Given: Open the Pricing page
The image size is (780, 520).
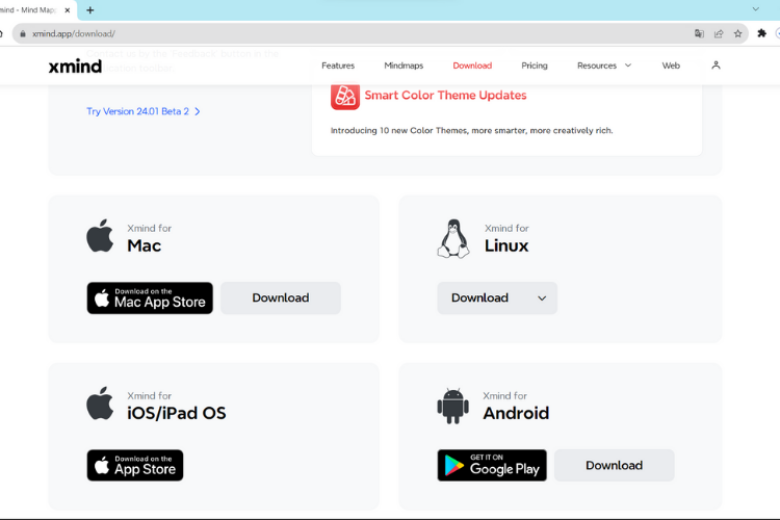Looking at the screenshot, I should point(534,66).
